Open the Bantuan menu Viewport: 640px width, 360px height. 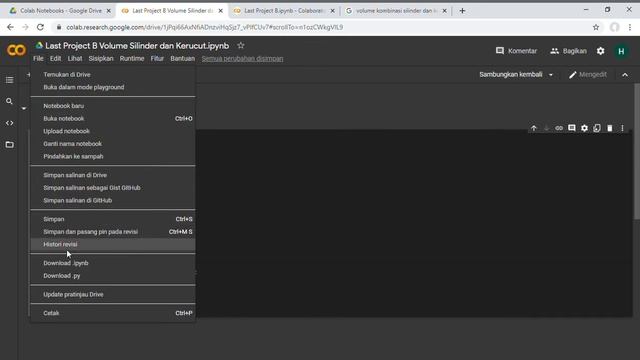point(182,58)
